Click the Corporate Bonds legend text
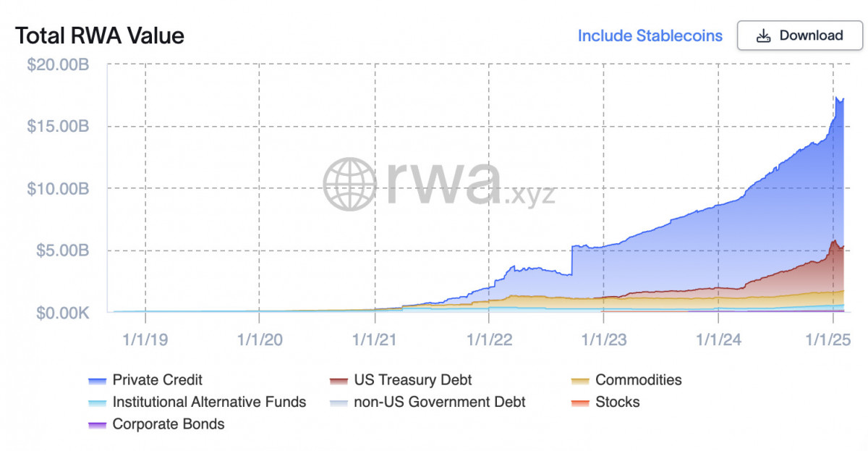Image resolution: width=868 pixels, height=451 pixels. (x=169, y=424)
